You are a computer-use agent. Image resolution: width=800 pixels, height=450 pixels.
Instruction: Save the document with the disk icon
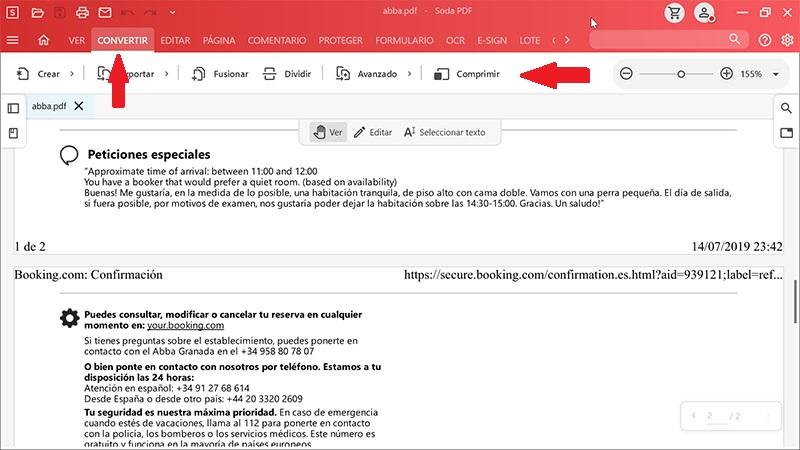tap(60, 13)
